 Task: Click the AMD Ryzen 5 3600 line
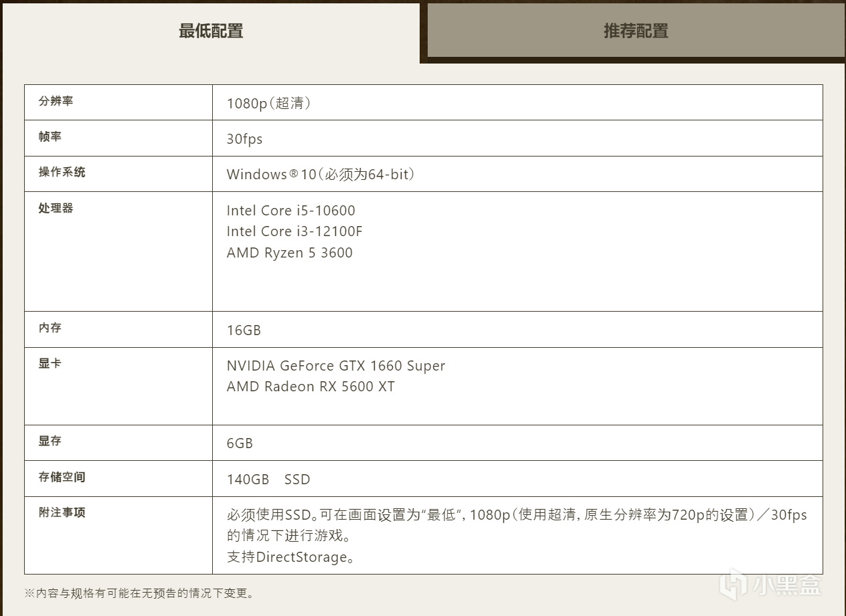coord(290,253)
